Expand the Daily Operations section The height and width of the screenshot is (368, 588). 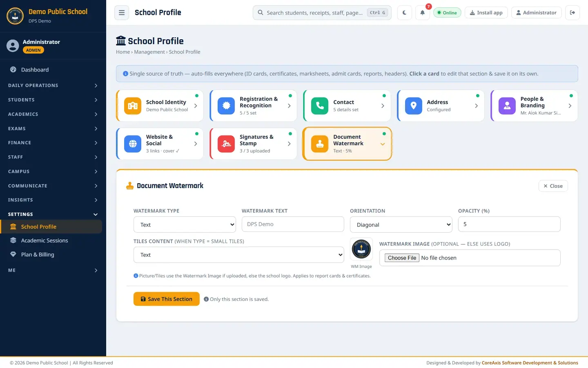(x=53, y=85)
